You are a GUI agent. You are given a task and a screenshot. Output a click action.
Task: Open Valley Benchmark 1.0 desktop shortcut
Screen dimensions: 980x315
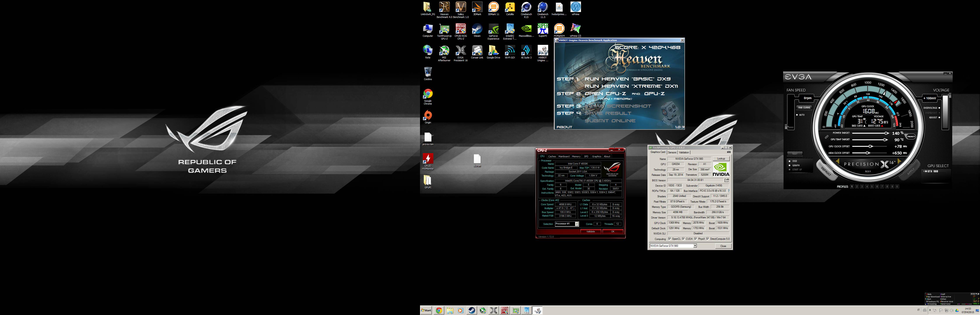[461, 10]
